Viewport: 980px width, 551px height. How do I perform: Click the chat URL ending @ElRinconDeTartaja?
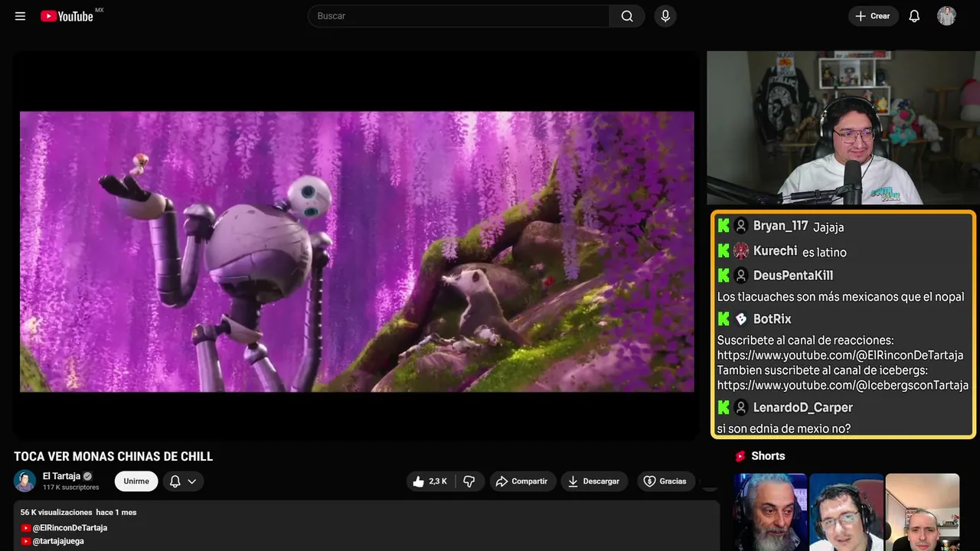(x=841, y=355)
